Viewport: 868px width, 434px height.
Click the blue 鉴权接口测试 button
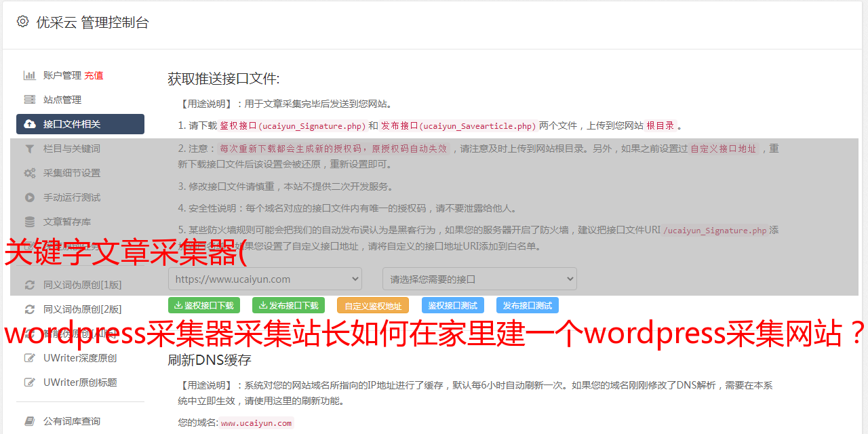453,306
